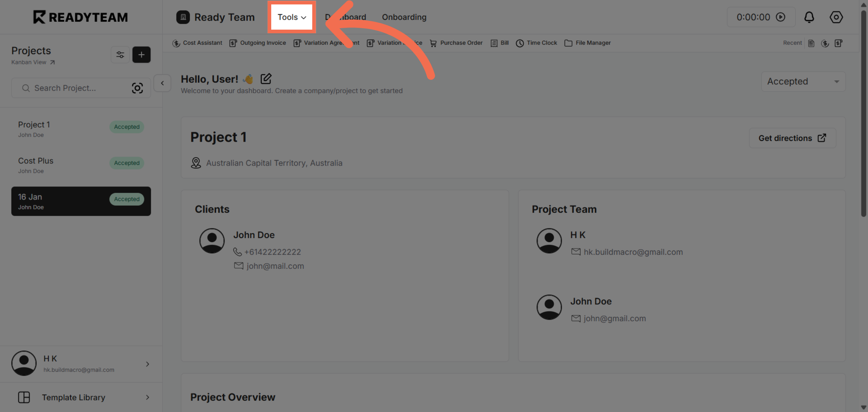Activate the scan search icon in search bar

tap(137, 88)
